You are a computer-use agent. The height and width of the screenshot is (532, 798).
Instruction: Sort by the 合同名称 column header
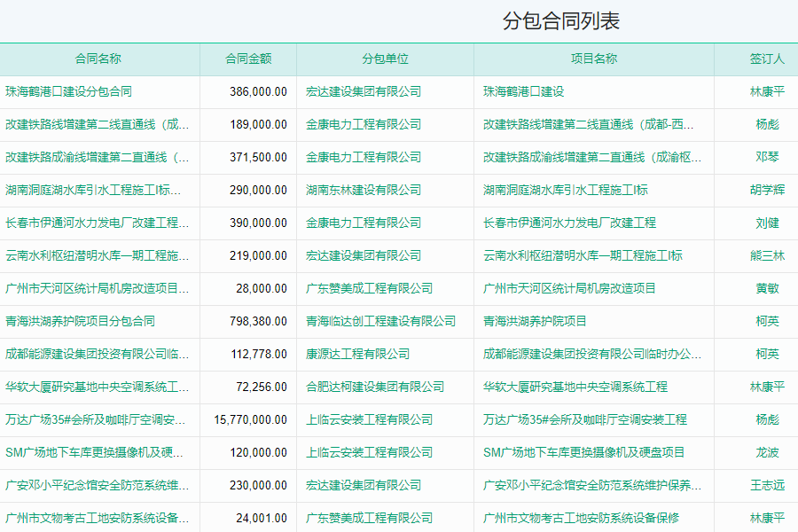pyautogui.click(x=98, y=59)
